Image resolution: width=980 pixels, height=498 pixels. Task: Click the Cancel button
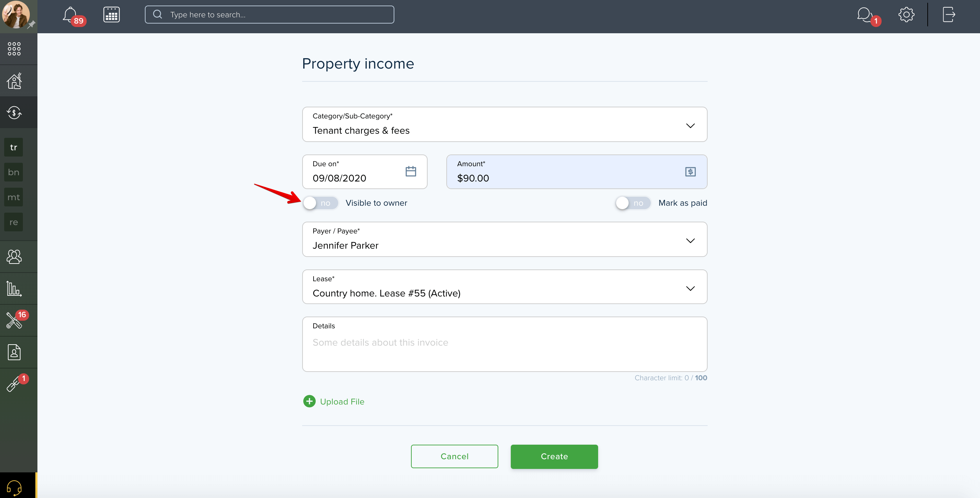(454, 456)
